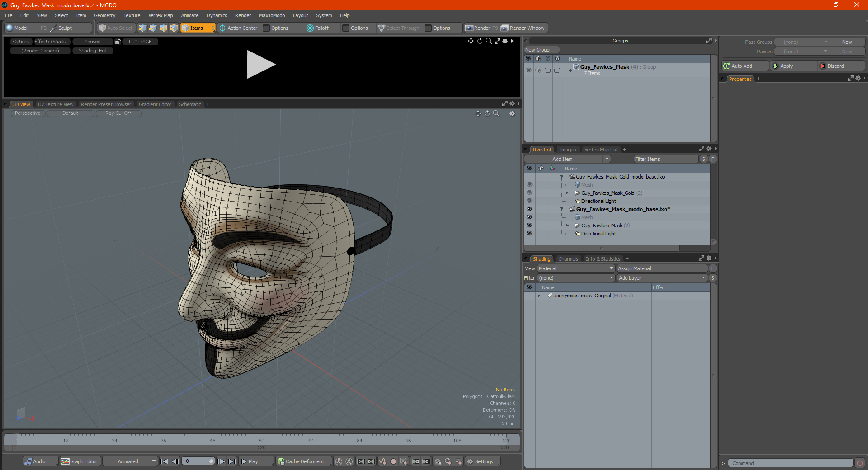Collapse Guy_Fawkes_Mask_Gold_modo_base.lxo scene

pyautogui.click(x=562, y=177)
